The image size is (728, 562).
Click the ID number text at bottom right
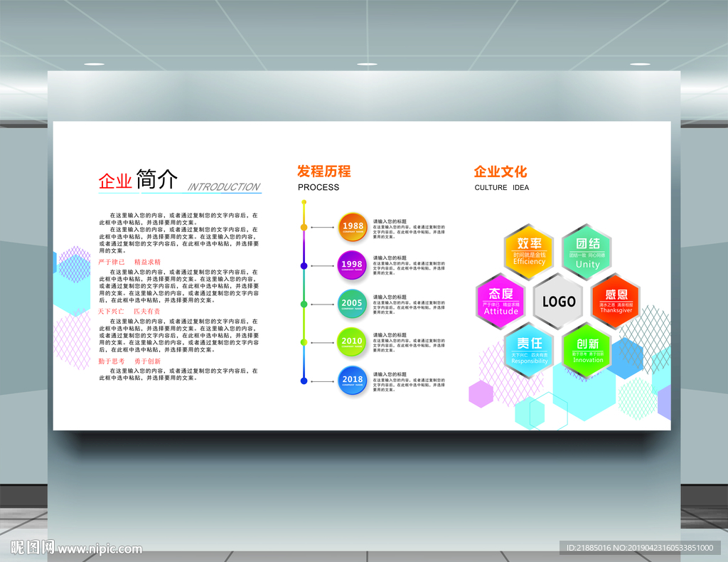point(639,548)
